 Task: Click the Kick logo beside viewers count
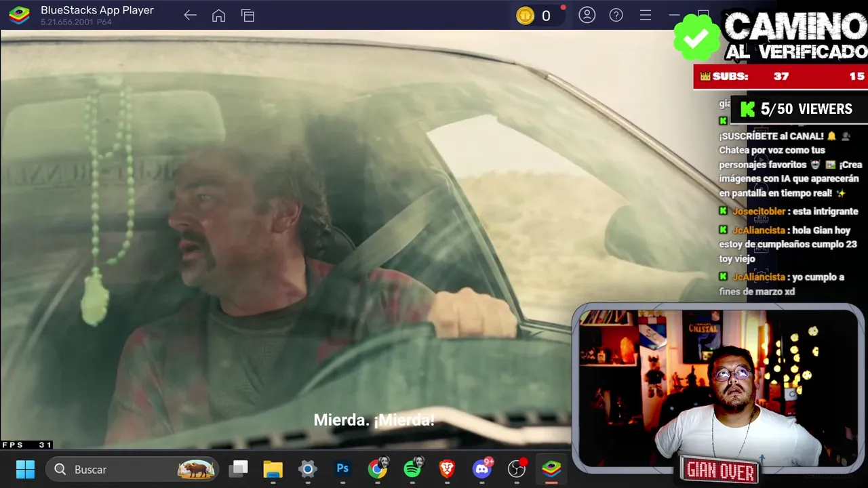pyautogui.click(x=748, y=110)
